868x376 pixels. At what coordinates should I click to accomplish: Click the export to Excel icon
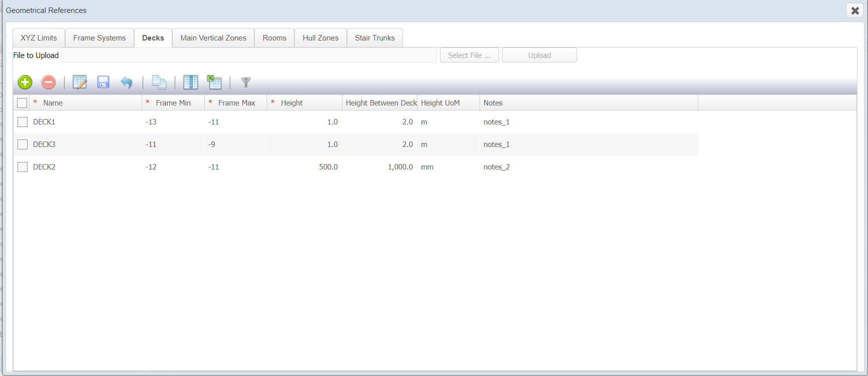coord(214,82)
